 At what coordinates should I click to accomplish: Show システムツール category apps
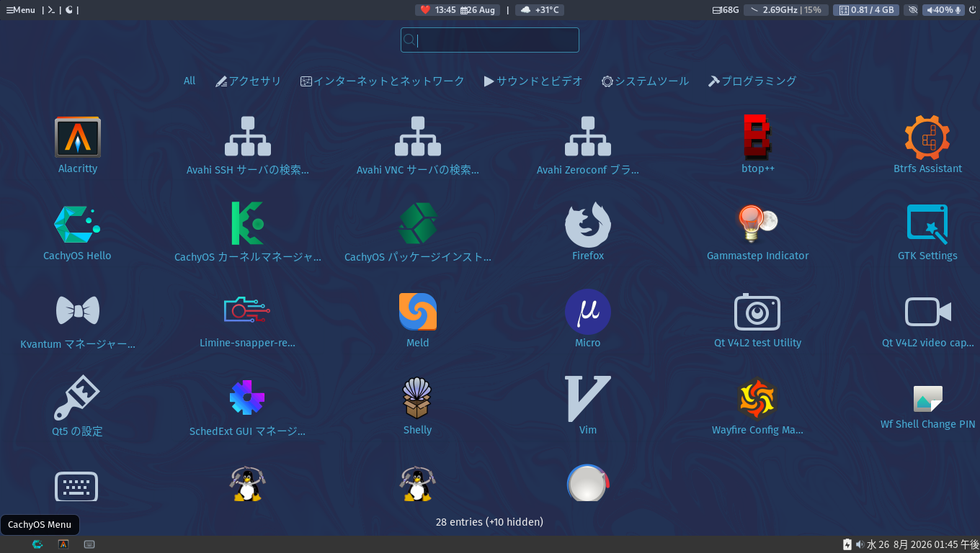click(646, 81)
